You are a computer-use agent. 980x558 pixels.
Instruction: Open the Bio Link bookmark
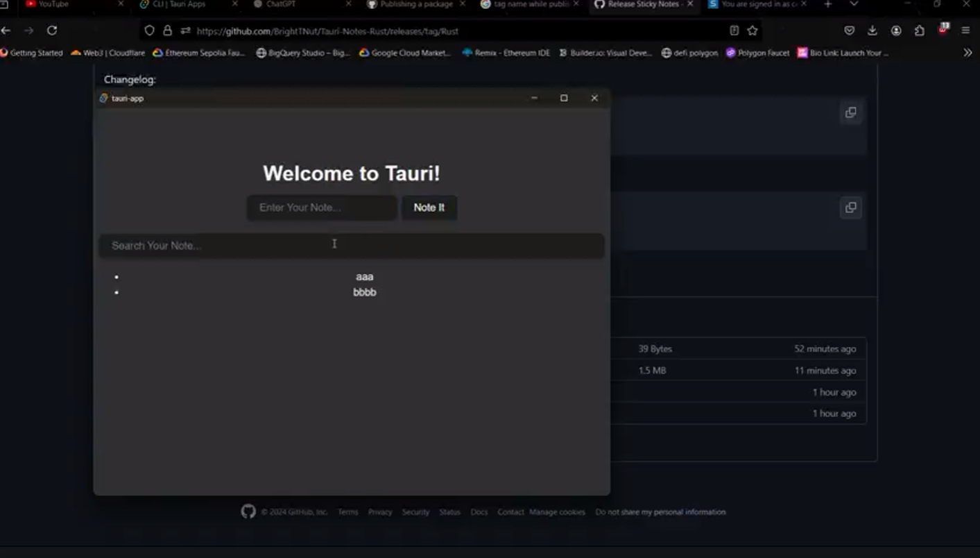843,53
